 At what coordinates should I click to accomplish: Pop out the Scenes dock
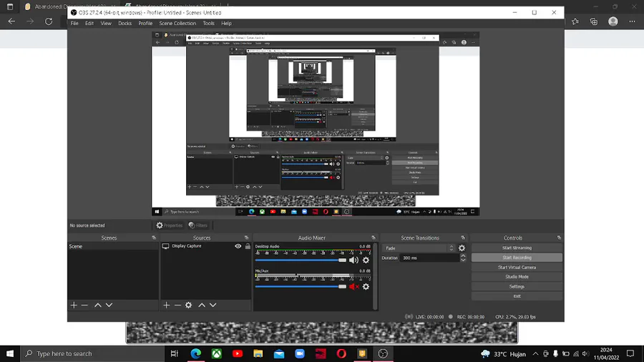(154, 238)
